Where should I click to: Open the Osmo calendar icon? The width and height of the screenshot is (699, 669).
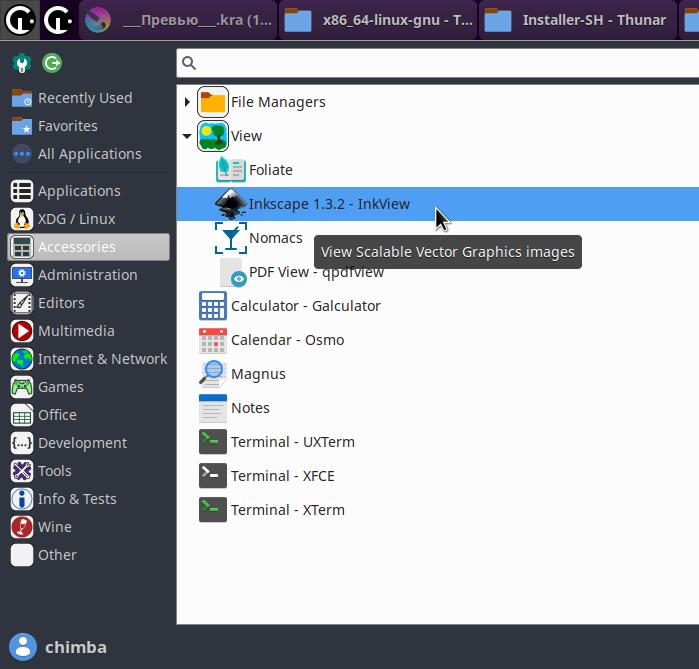(213, 340)
